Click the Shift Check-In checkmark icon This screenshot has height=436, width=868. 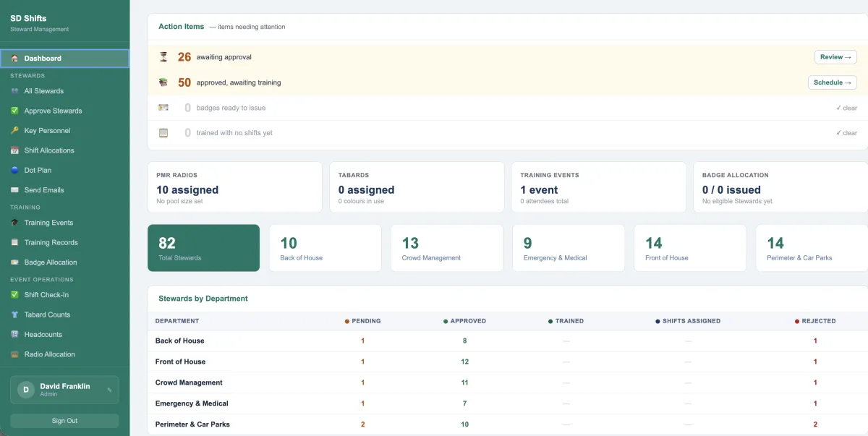point(14,295)
